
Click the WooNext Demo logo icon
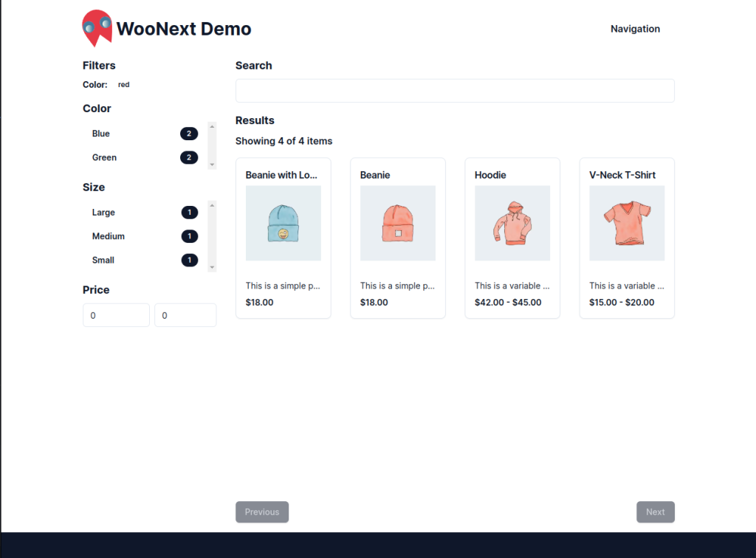pyautogui.click(x=97, y=28)
